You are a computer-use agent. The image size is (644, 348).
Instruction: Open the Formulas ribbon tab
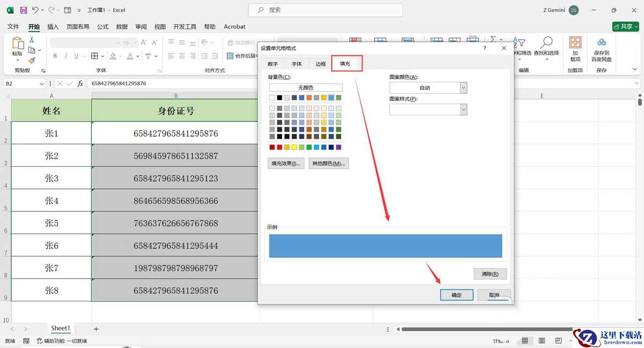[103, 26]
